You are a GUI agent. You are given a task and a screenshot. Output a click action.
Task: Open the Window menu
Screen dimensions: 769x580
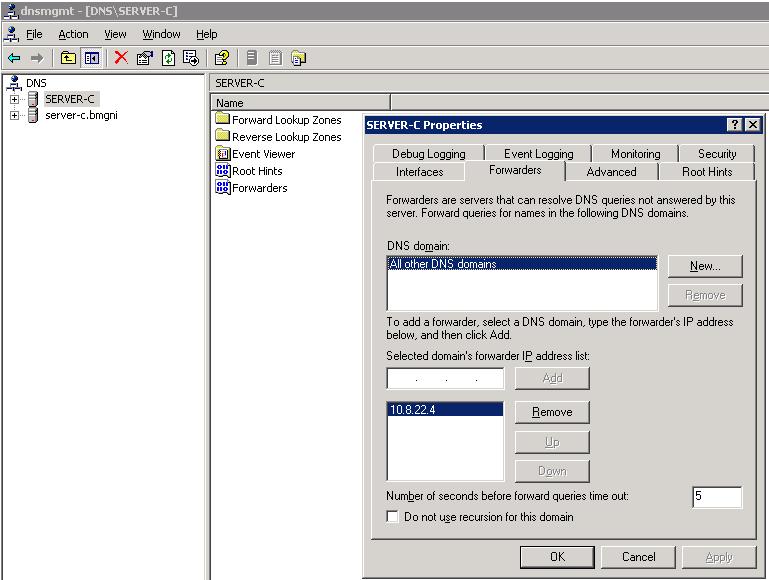click(161, 34)
